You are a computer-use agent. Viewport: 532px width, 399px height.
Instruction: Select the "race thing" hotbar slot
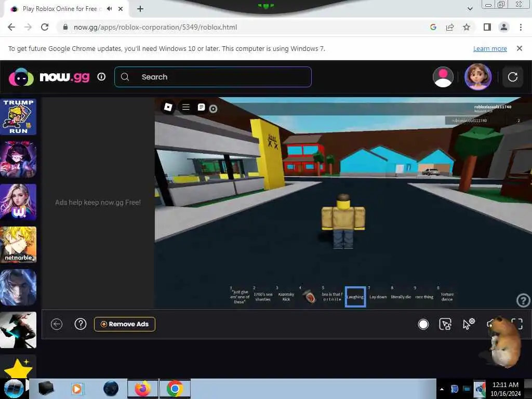tap(424, 297)
